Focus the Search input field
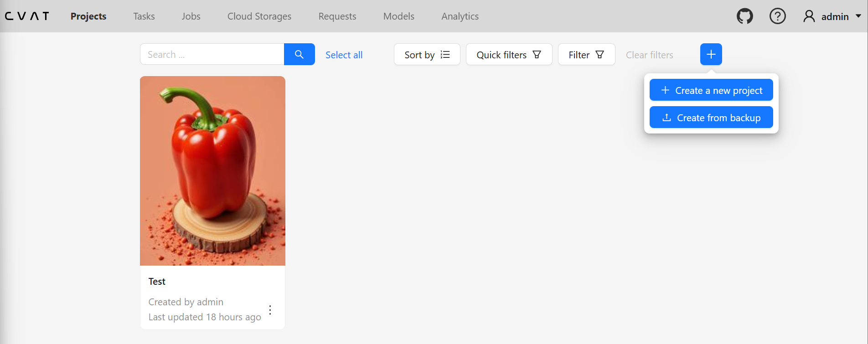Viewport: 868px width, 344px height. 212,55
